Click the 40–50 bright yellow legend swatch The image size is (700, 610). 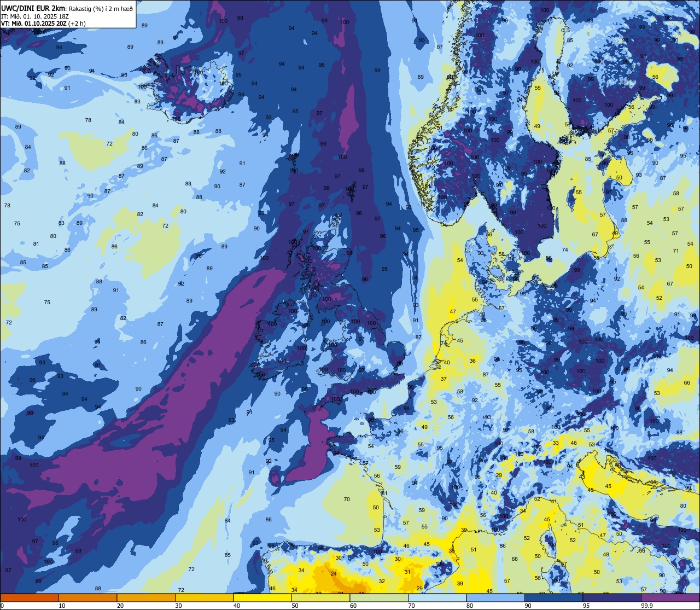pyautogui.click(x=262, y=597)
